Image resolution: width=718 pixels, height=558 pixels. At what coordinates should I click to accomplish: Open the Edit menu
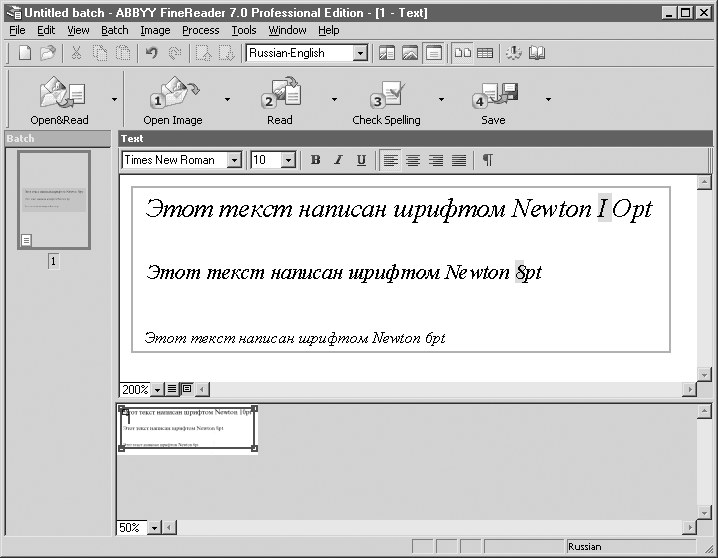tap(46, 30)
